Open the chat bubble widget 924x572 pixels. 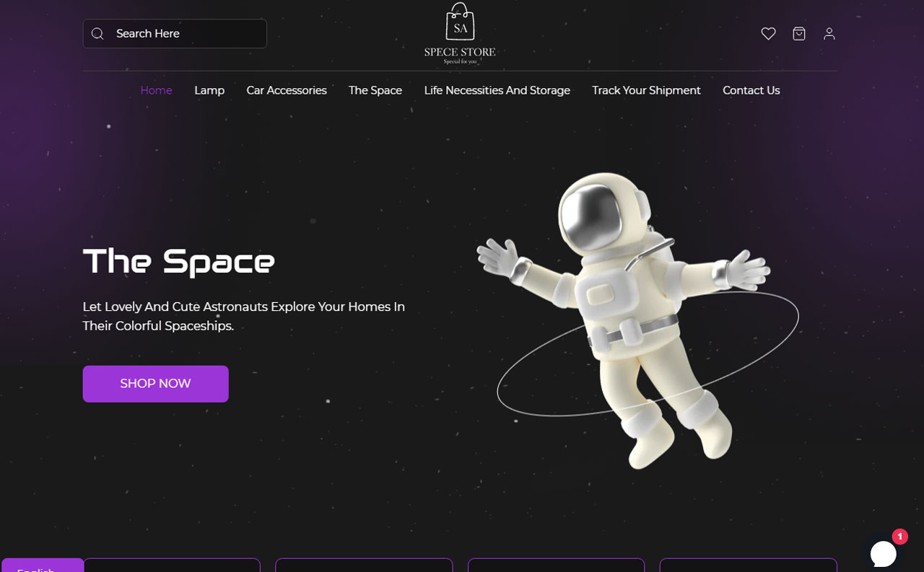[883, 554]
